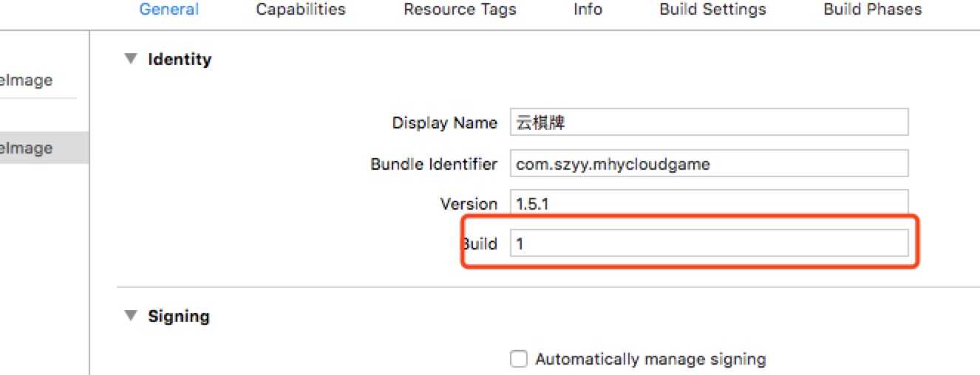Go to the Resource Tags tab

tap(460, 10)
